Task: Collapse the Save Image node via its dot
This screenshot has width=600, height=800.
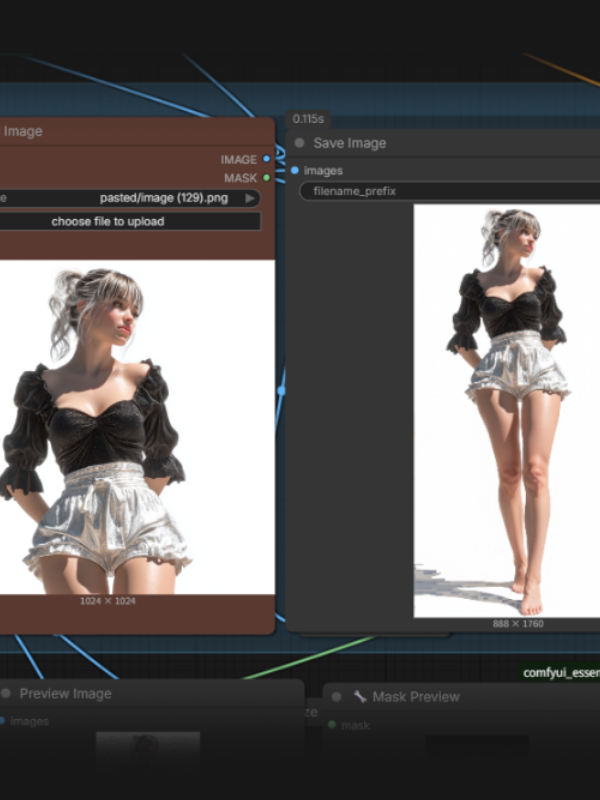Action: click(299, 143)
